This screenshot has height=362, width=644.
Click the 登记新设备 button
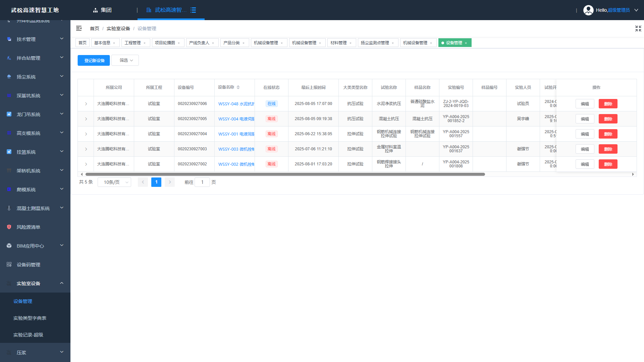pos(94,60)
